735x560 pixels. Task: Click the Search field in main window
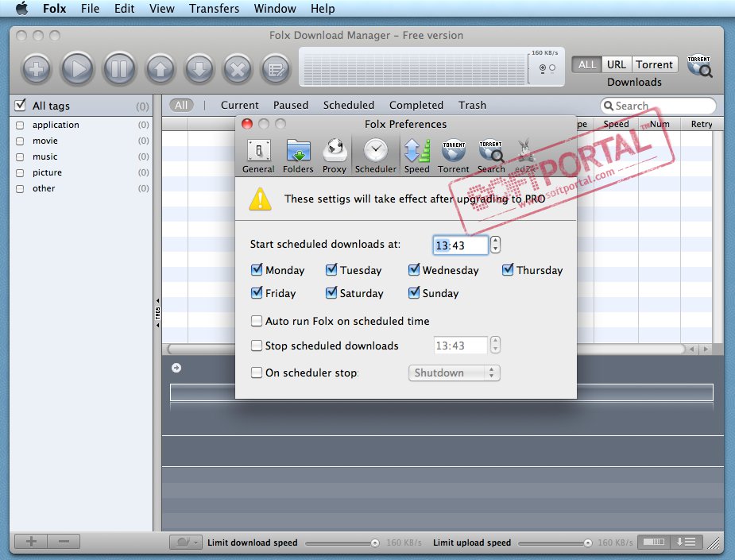(x=658, y=106)
